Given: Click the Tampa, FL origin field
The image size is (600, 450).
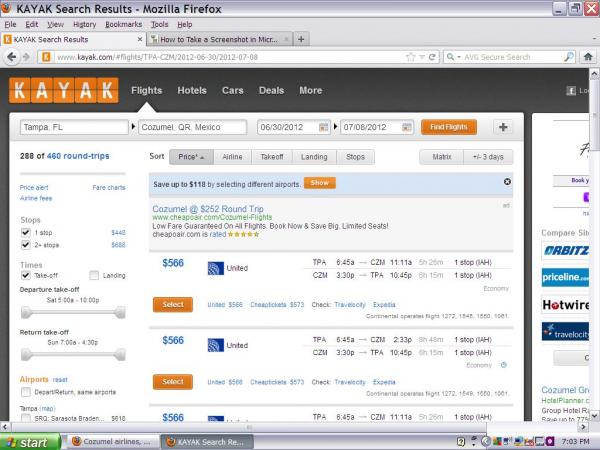Looking at the screenshot, I should [74, 128].
